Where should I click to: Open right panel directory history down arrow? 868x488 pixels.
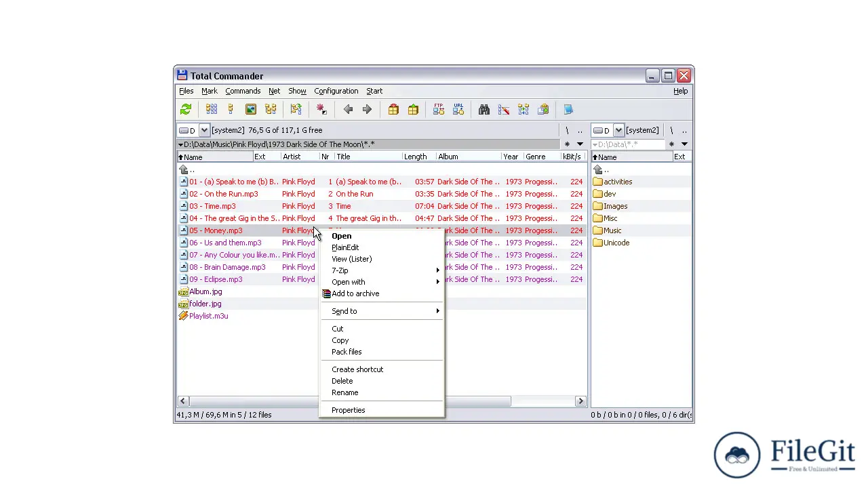(x=684, y=144)
